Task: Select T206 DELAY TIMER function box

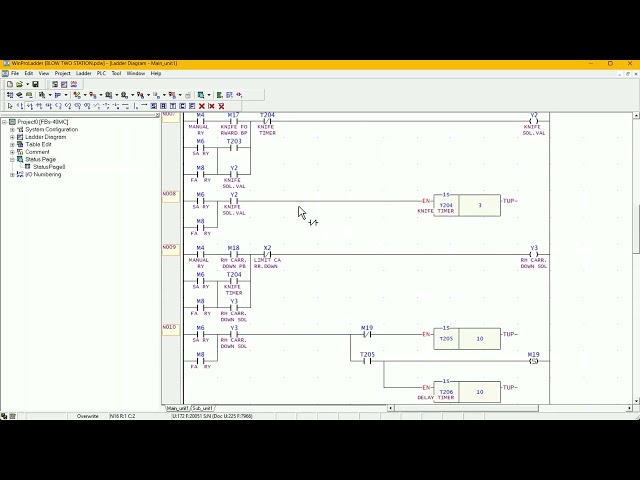Action: pyautogui.click(x=467, y=392)
